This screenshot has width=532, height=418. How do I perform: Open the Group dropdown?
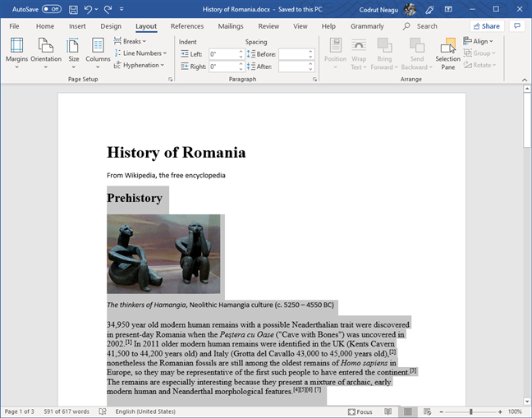(x=479, y=53)
